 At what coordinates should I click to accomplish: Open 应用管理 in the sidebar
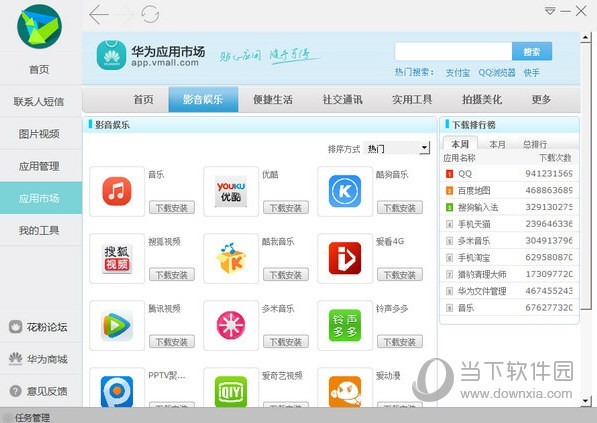point(39,166)
